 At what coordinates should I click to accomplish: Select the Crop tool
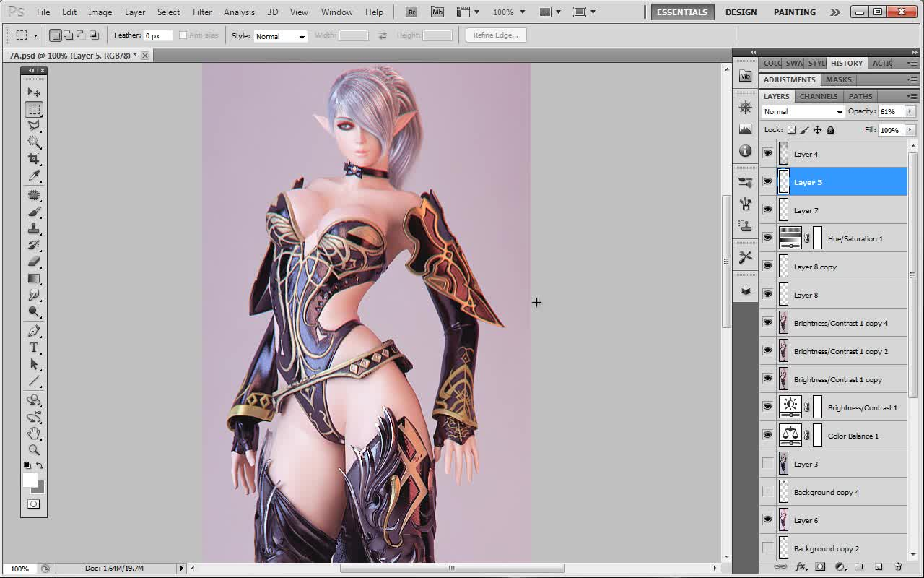coord(34,159)
